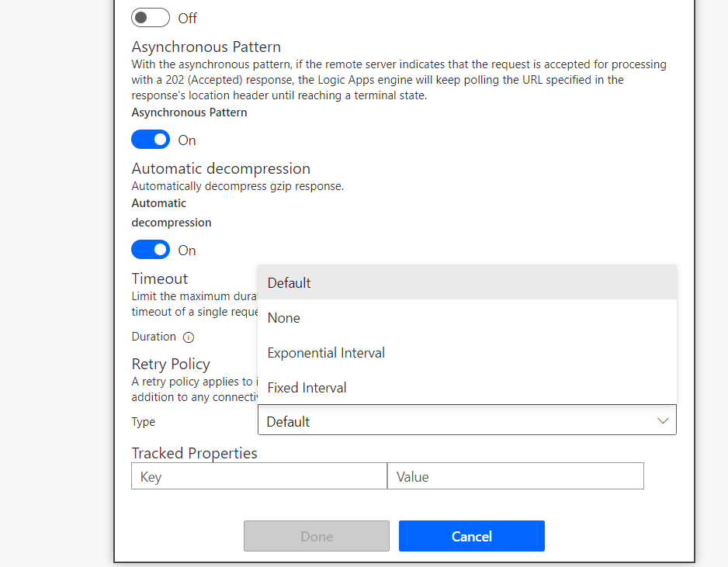Click the Type label beside the dropdown

(x=143, y=421)
